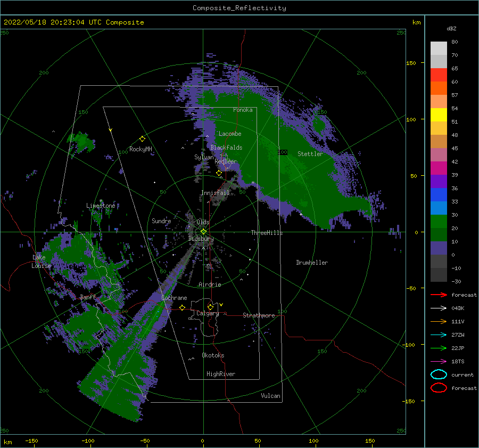Click the green 20 dBZ color swatch
479x448 pixels.
[439, 221]
